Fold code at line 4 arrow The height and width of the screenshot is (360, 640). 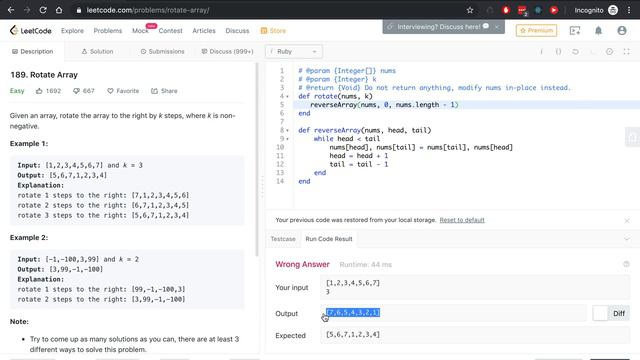(287, 97)
